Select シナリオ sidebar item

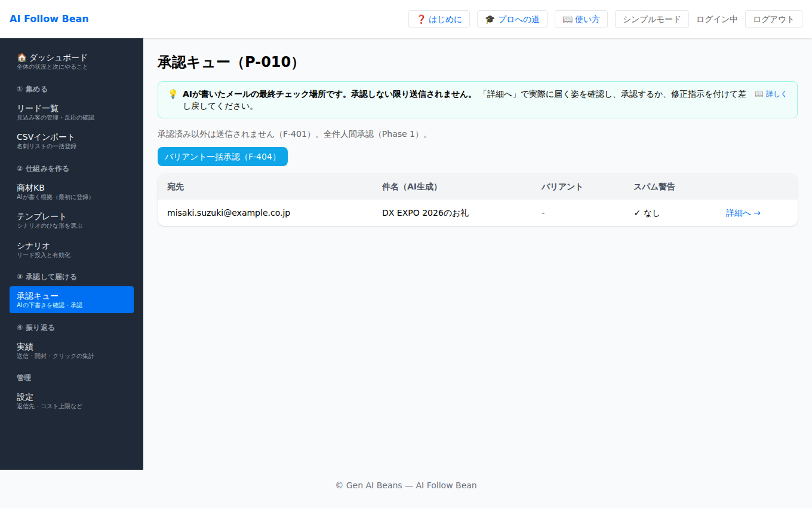(x=72, y=249)
